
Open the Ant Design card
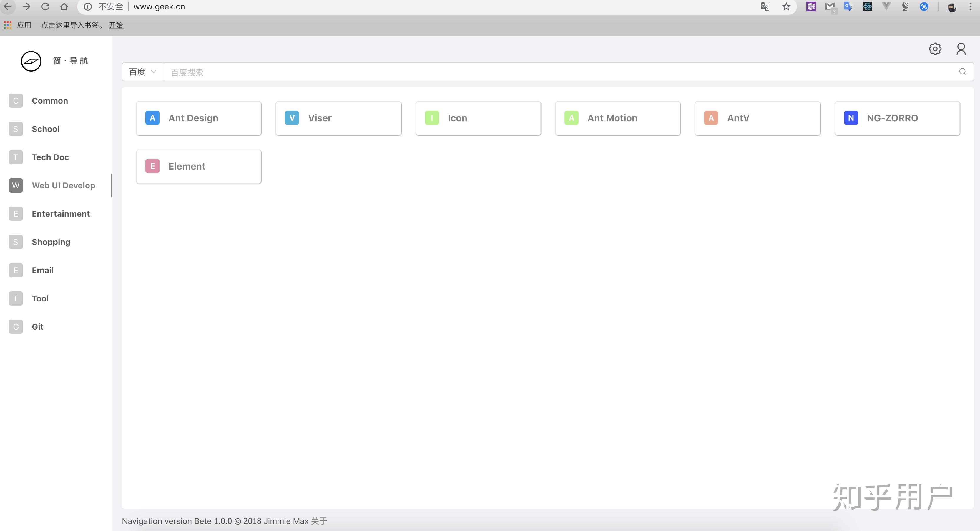pyautogui.click(x=199, y=118)
